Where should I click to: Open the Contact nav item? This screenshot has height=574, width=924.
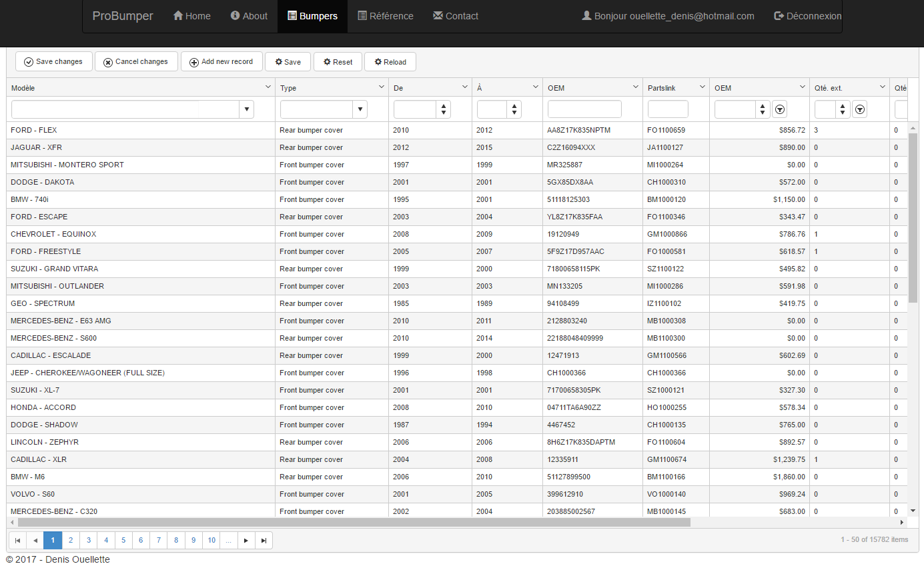[x=456, y=16]
